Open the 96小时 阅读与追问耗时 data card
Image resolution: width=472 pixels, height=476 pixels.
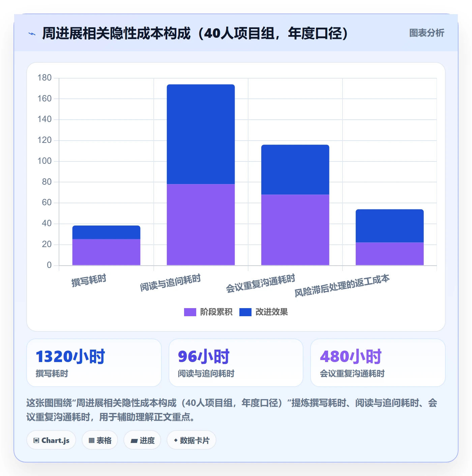[236, 363]
